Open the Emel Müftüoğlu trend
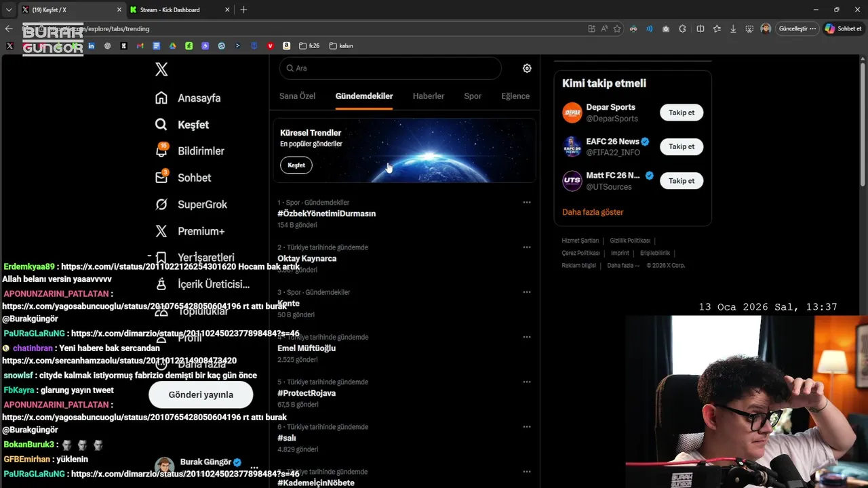 (307, 348)
